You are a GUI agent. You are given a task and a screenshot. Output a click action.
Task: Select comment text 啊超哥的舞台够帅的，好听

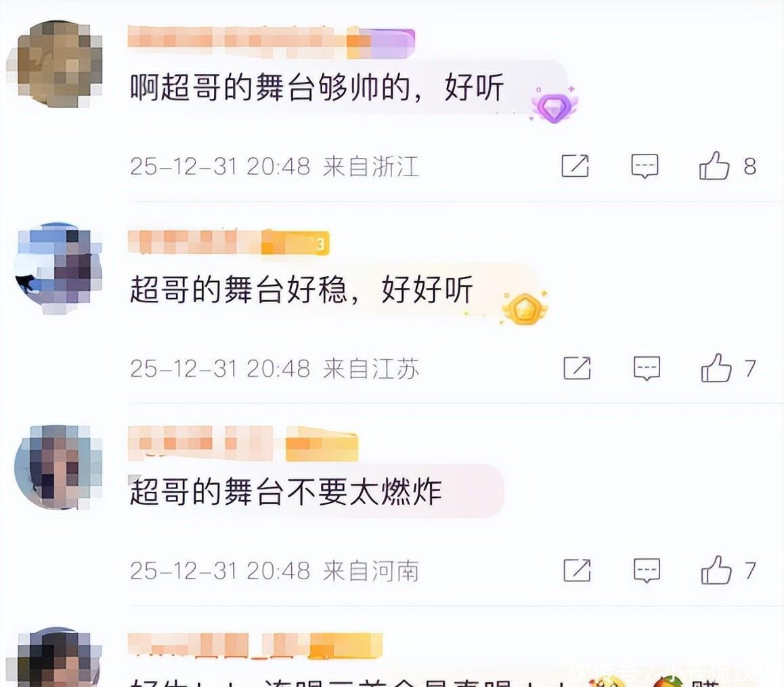point(316,87)
